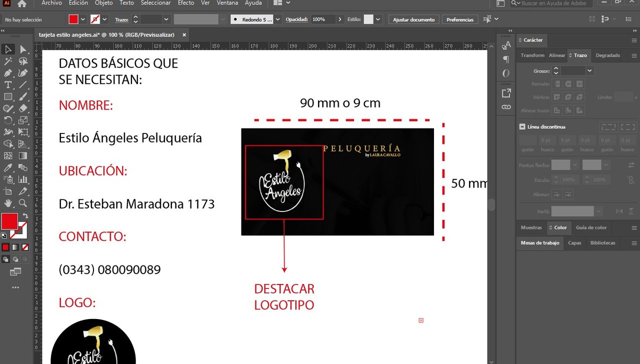Select the Scale tool

23,120
